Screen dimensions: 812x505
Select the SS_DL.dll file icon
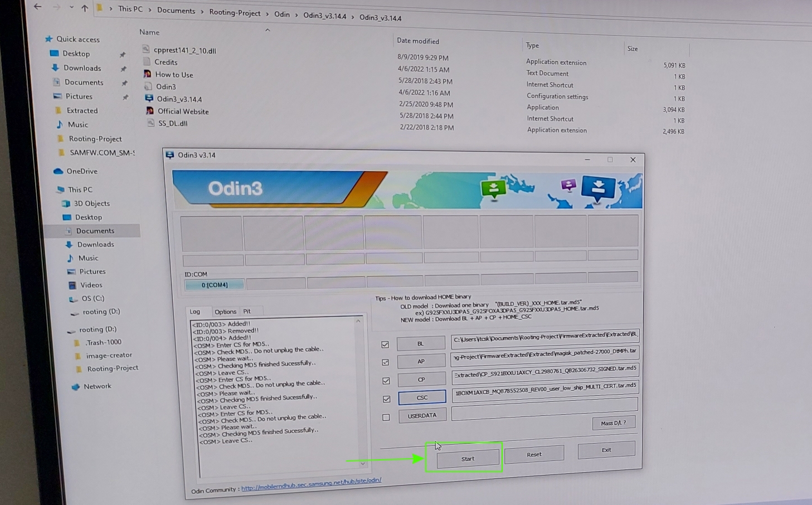(x=150, y=123)
